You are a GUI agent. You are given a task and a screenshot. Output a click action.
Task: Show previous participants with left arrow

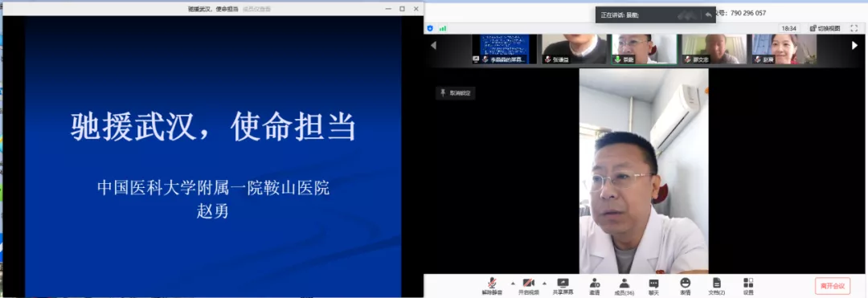point(433,46)
